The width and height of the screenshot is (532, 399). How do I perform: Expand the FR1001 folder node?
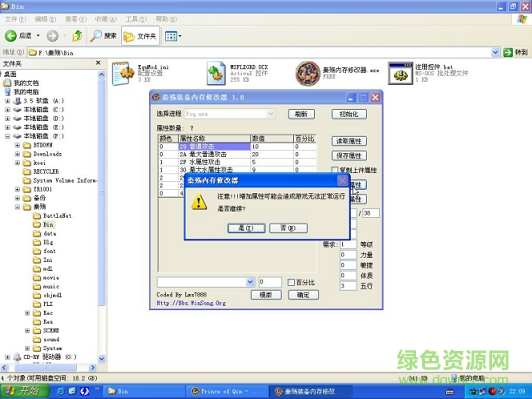[17, 189]
